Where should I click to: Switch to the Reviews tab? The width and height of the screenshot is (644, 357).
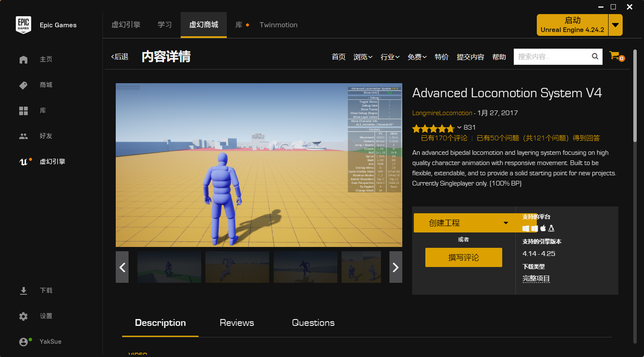(x=237, y=323)
